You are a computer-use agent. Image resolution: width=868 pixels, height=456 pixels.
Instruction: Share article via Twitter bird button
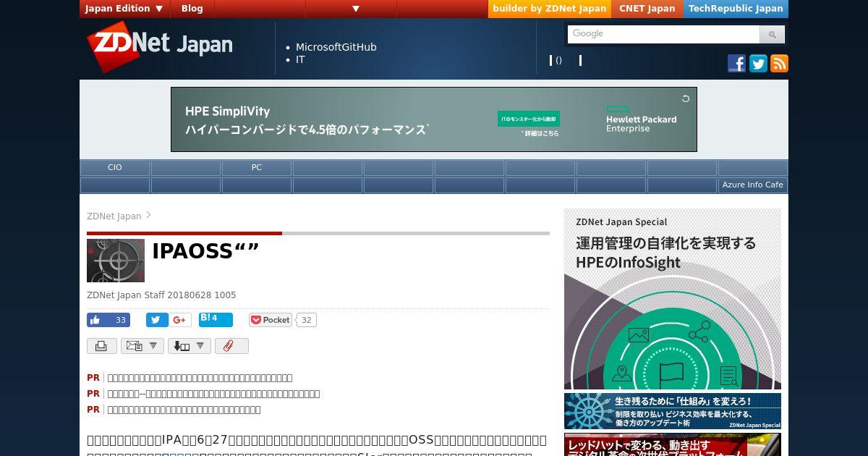coord(157,320)
